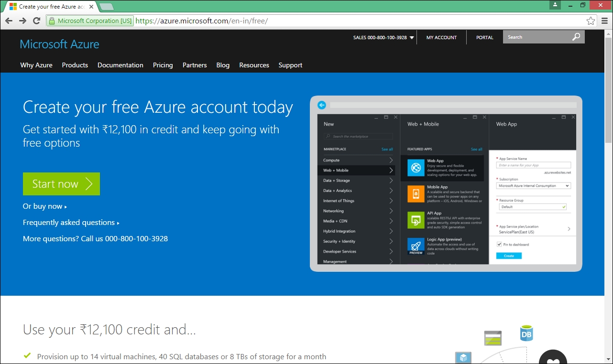
Task: Click the blue back arrow in the portal preview
Action: (322, 105)
